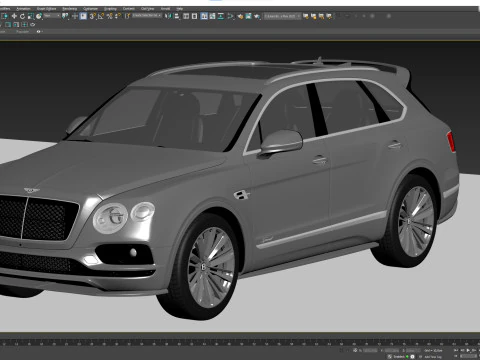This screenshot has width=480, height=360.
Task: Go to the start frame
Action: tap(456, 350)
